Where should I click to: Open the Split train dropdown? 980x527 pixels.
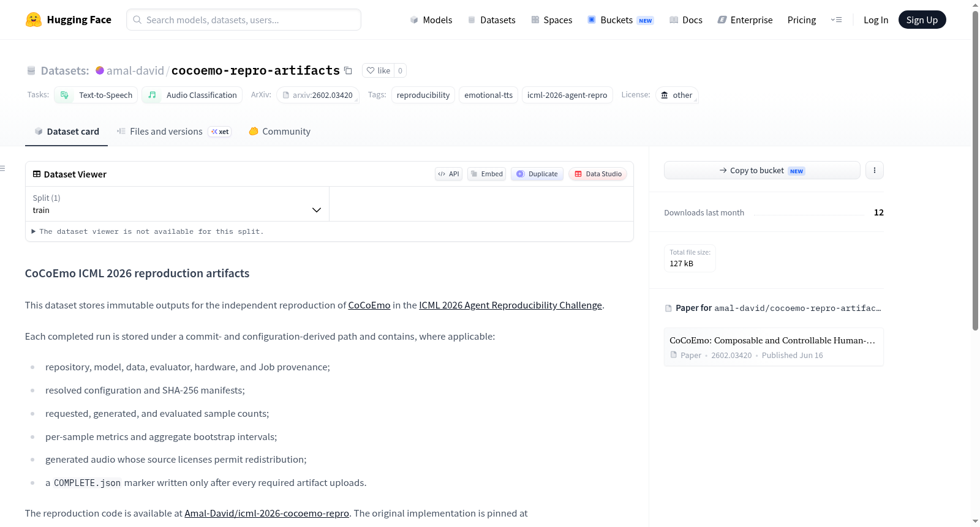tap(178, 204)
